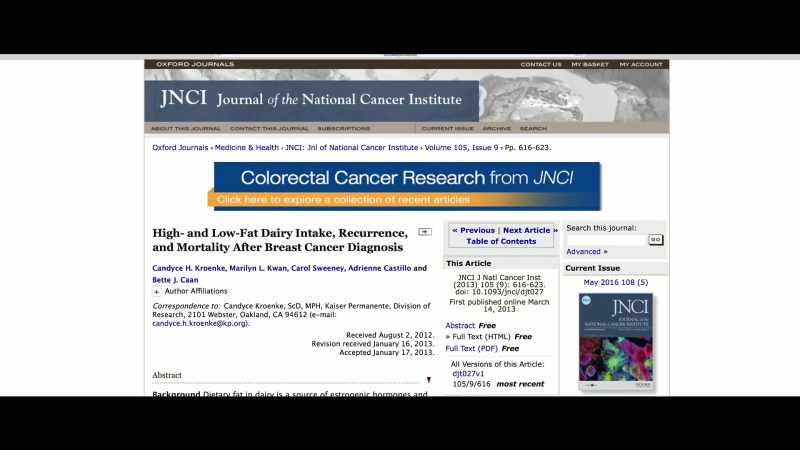Open version 105/9/616 most recent
The image size is (800, 450).
click(x=498, y=384)
